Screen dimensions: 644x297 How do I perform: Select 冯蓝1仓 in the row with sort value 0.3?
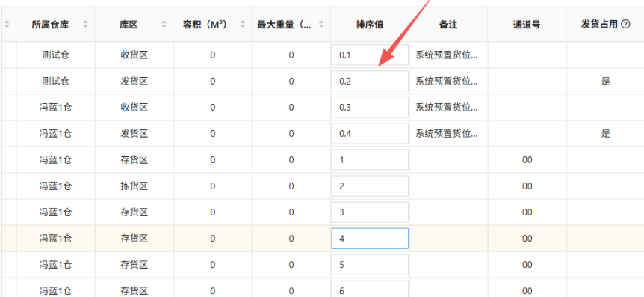[x=55, y=108]
